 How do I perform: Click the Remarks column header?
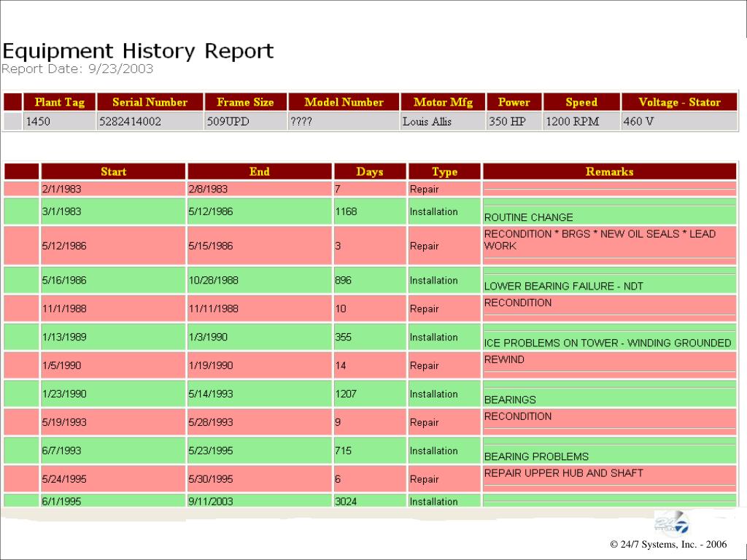click(x=610, y=171)
